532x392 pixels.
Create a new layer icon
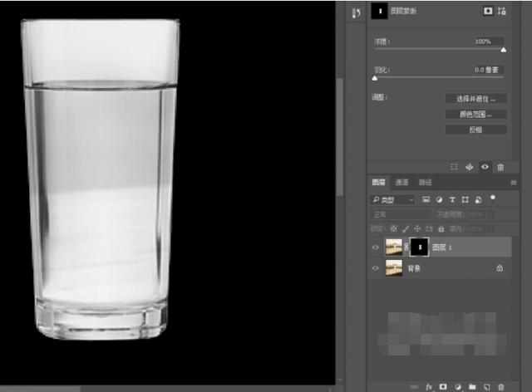click(486, 387)
